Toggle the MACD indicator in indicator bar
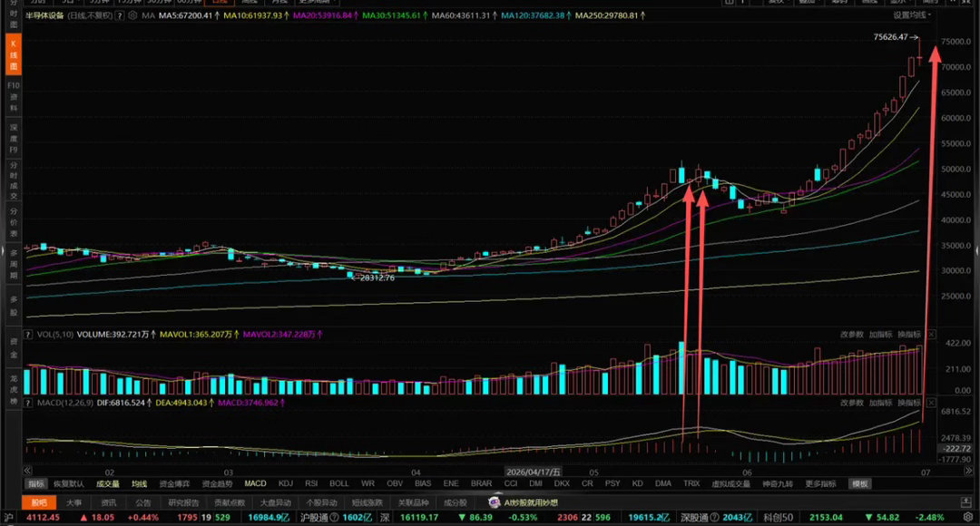 coord(255,483)
